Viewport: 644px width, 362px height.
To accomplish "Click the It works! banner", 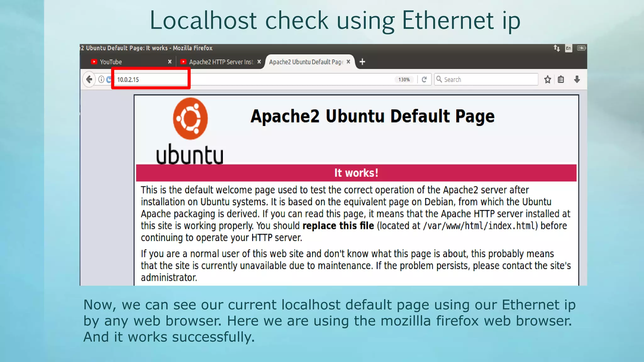I will [x=356, y=173].
